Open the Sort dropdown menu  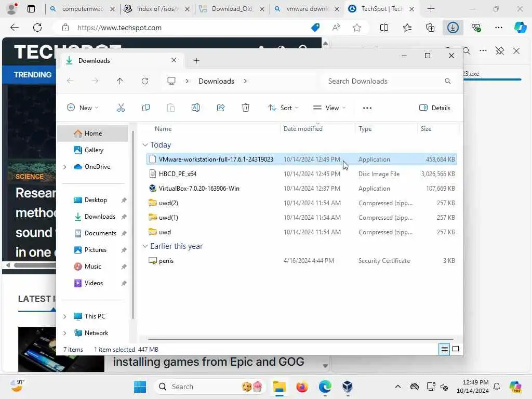[x=283, y=108]
